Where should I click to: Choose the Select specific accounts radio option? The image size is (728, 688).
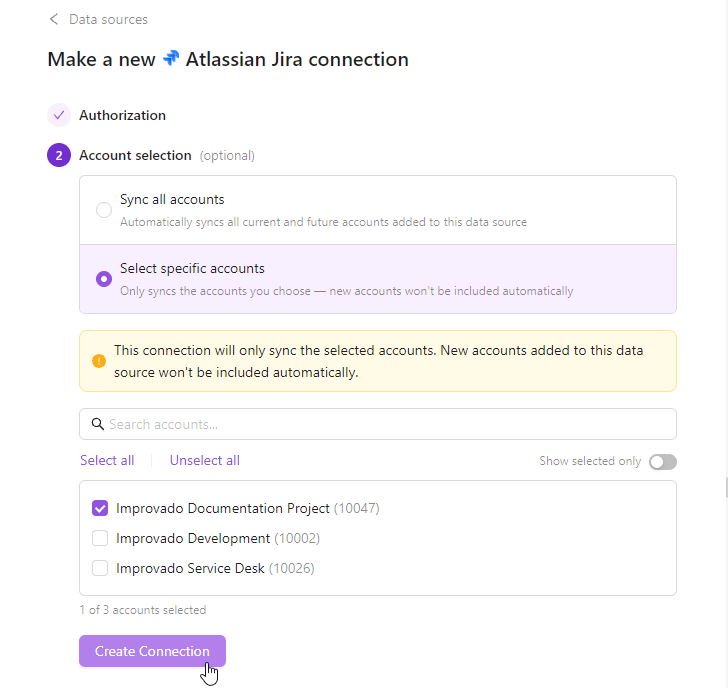pos(104,279)
